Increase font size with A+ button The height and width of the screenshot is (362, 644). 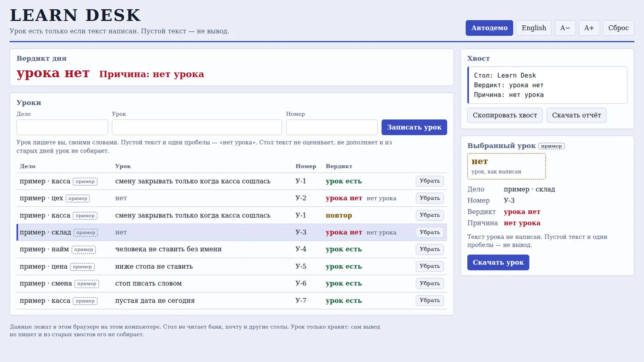pos(589,28)
